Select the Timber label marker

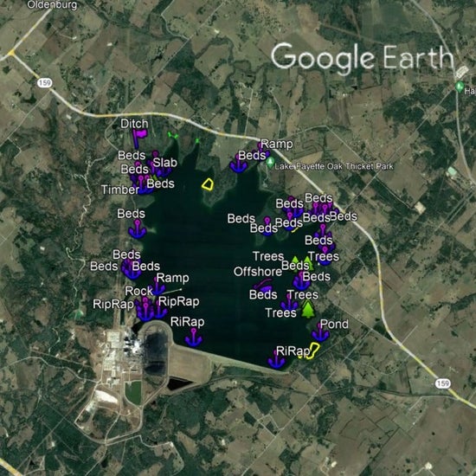120,190
